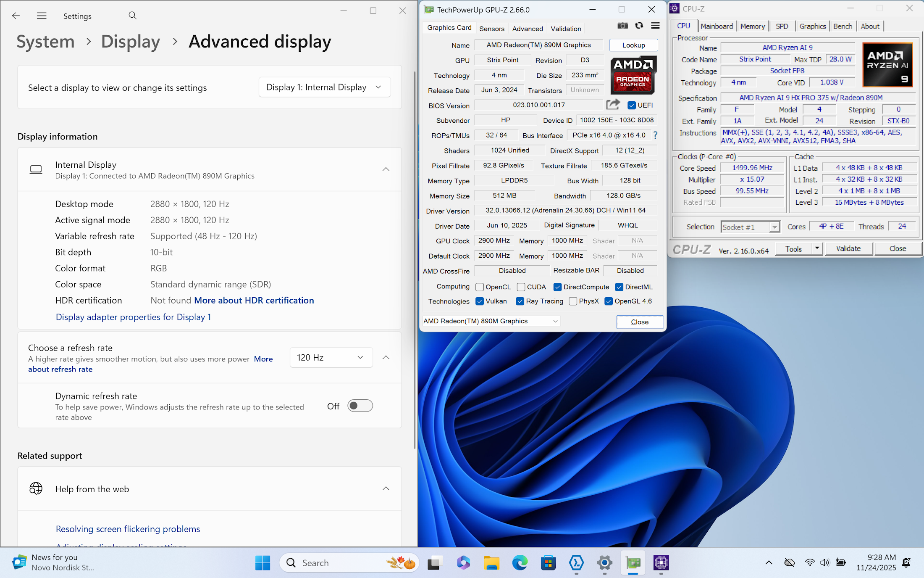The width and height of the screenshot is (924, 578).
Task: Open the 120 Hz refresh rate dropdown
Action: (x=331, y=357)
